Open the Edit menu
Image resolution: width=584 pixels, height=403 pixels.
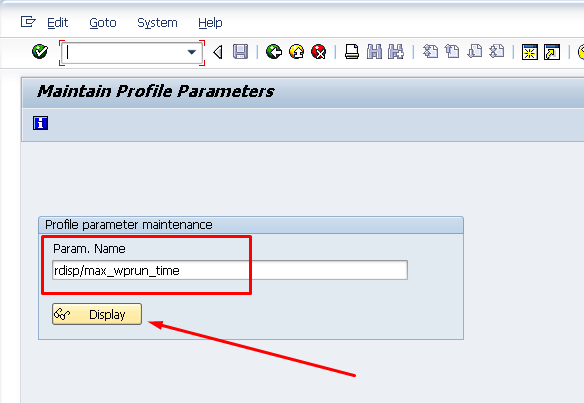point(57,23)
